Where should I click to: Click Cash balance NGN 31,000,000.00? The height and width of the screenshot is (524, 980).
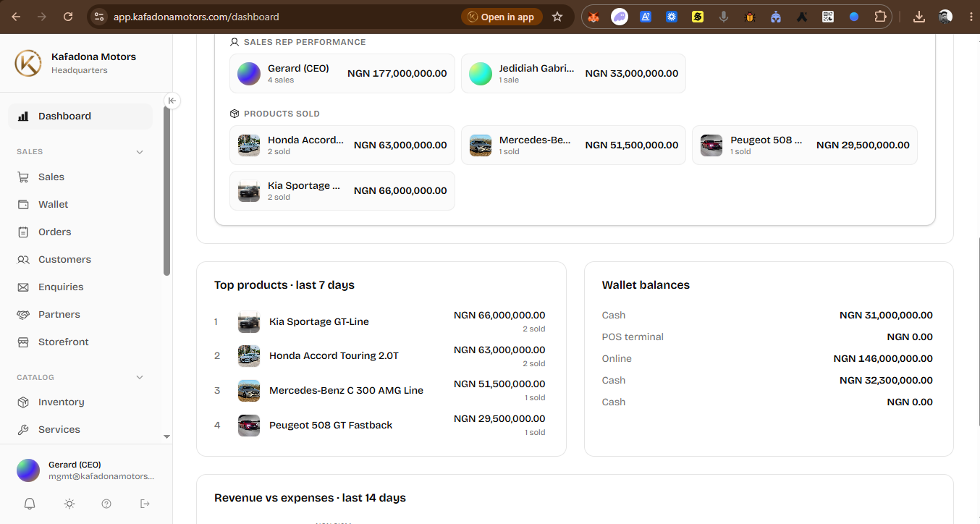(x=886, y=315)
